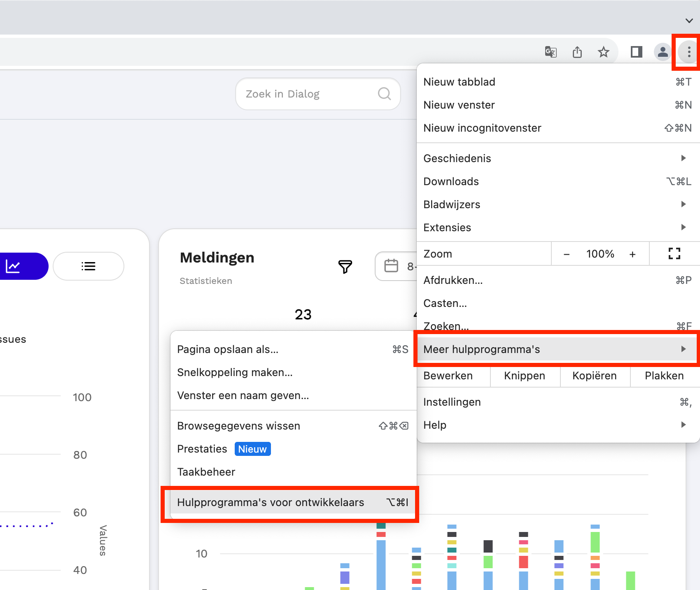
Task: Select Prestaties in the submenu
Action: (x=293, y=449)
